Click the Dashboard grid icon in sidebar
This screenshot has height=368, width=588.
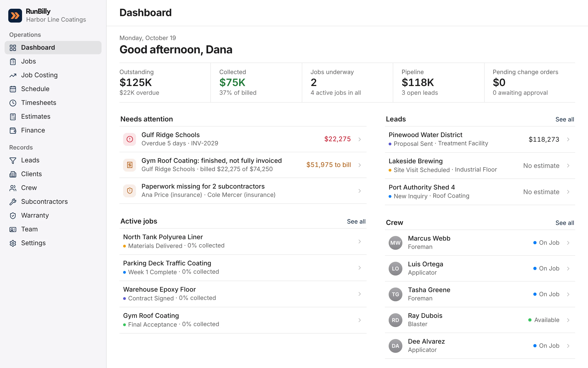13,48
